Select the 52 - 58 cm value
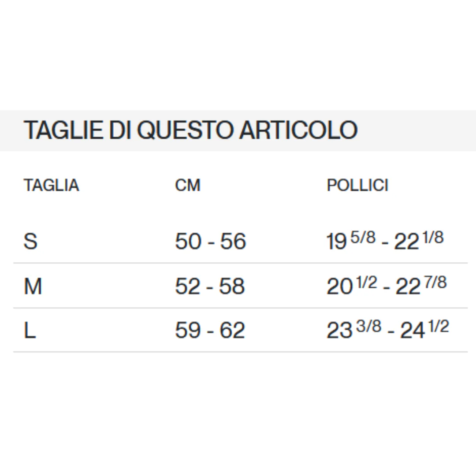 210,286
